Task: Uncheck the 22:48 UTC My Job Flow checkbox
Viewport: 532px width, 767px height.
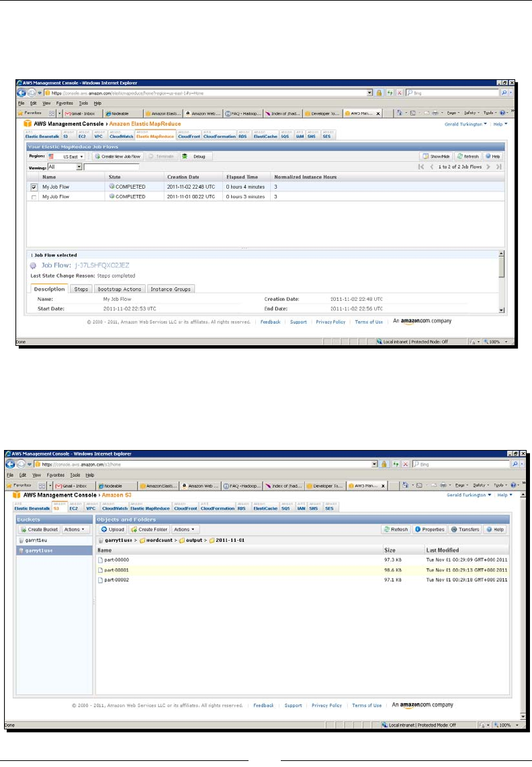Action: (x=34, y=187)
